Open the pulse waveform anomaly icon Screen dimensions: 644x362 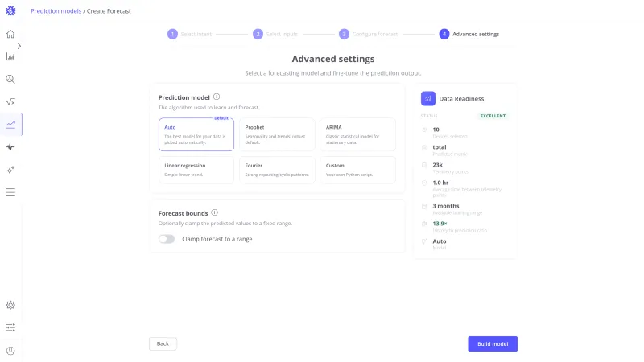10,147
